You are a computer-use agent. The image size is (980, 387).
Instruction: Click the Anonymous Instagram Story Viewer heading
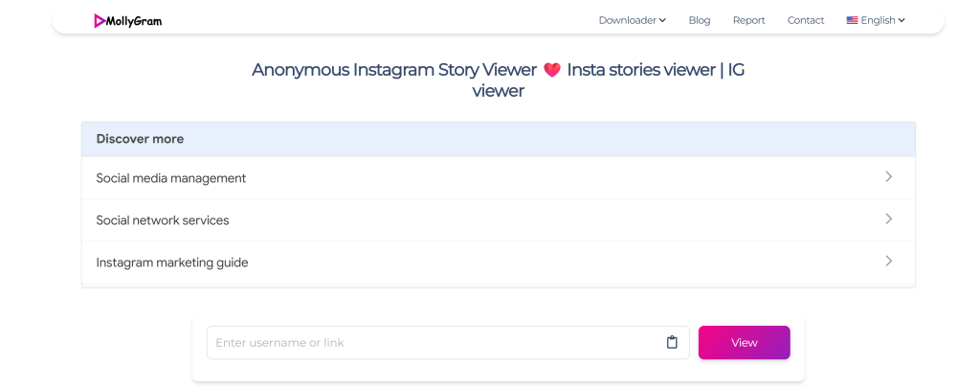click(498, 80)
